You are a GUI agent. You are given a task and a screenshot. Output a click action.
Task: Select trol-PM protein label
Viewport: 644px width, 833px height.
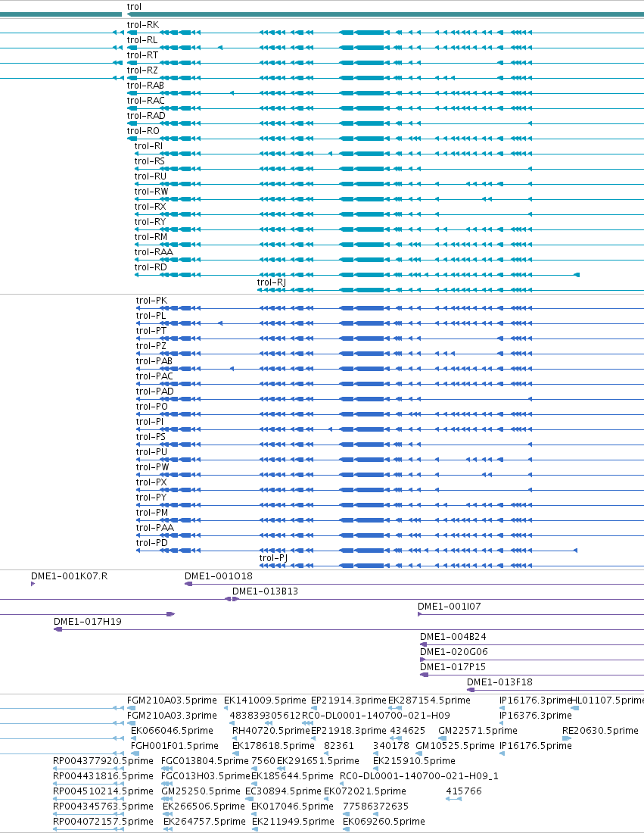152,513
